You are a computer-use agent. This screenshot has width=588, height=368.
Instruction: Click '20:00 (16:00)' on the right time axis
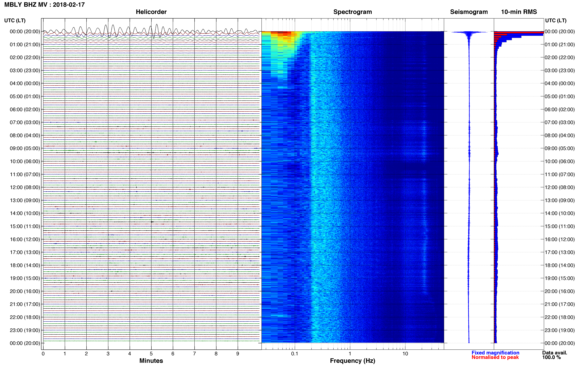[x=560, y=291]
